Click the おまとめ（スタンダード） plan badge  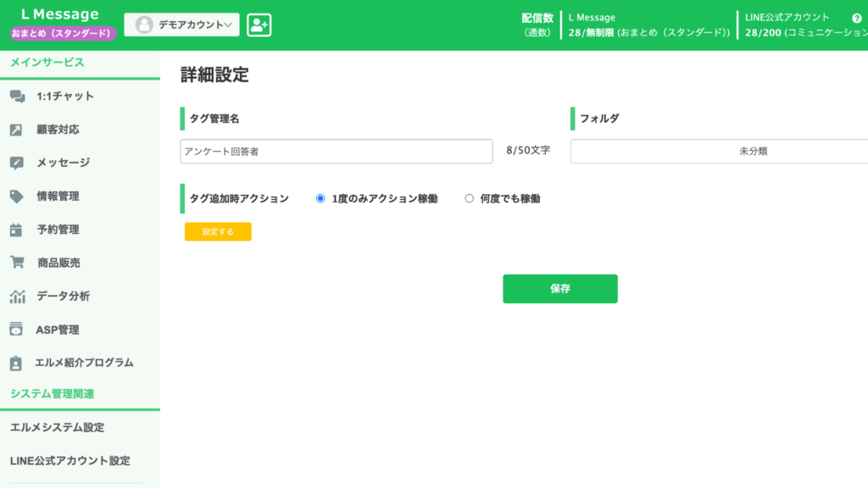[x=63, y=33]
